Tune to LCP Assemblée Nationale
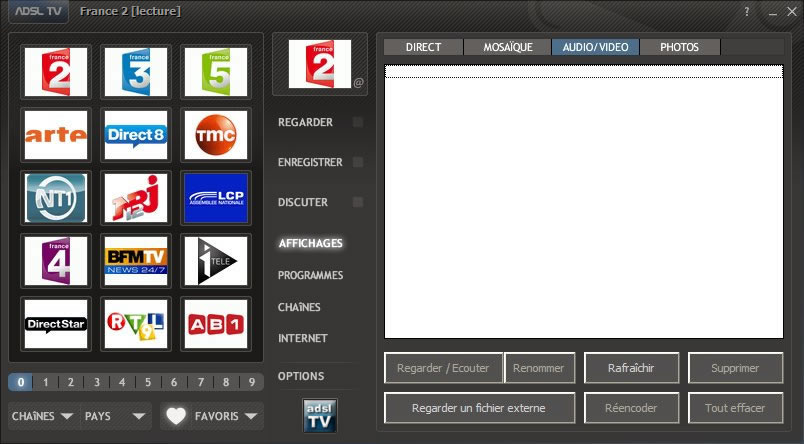Screen dimensions: 804x444 216,198
